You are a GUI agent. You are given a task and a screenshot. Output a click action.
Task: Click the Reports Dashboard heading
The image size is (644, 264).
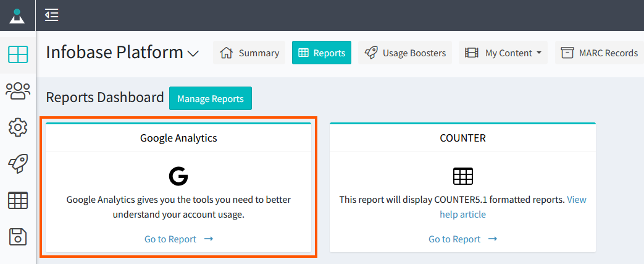tap(105, 98)
